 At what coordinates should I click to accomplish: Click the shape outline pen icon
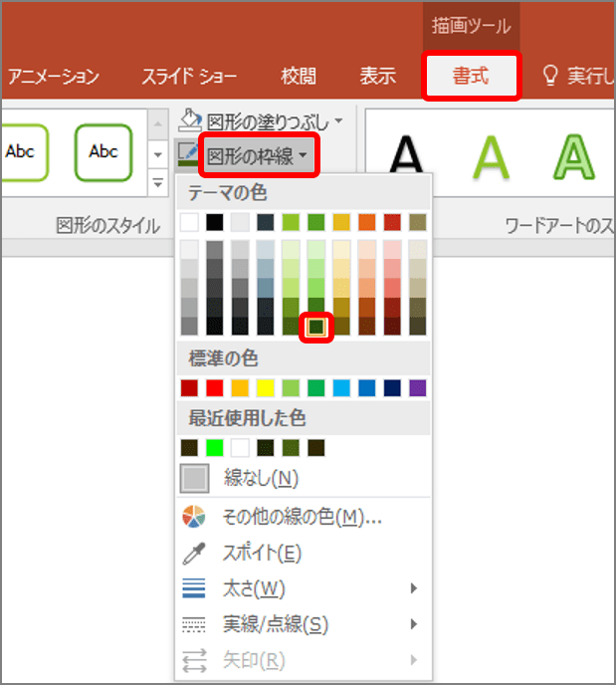tap(188, 154)
